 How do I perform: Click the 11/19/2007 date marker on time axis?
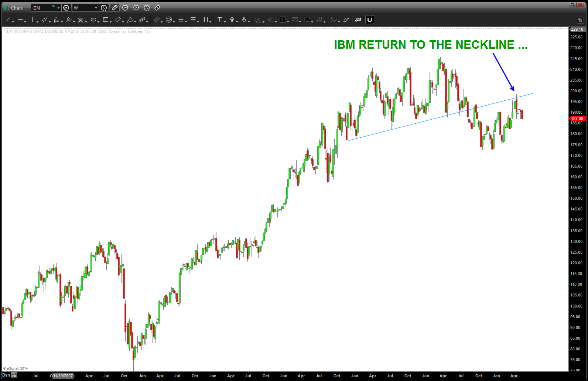coord(63,376)
